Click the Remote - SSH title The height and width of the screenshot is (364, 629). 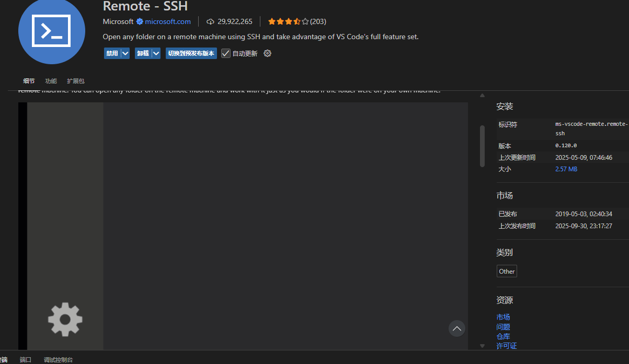(145, 6)
